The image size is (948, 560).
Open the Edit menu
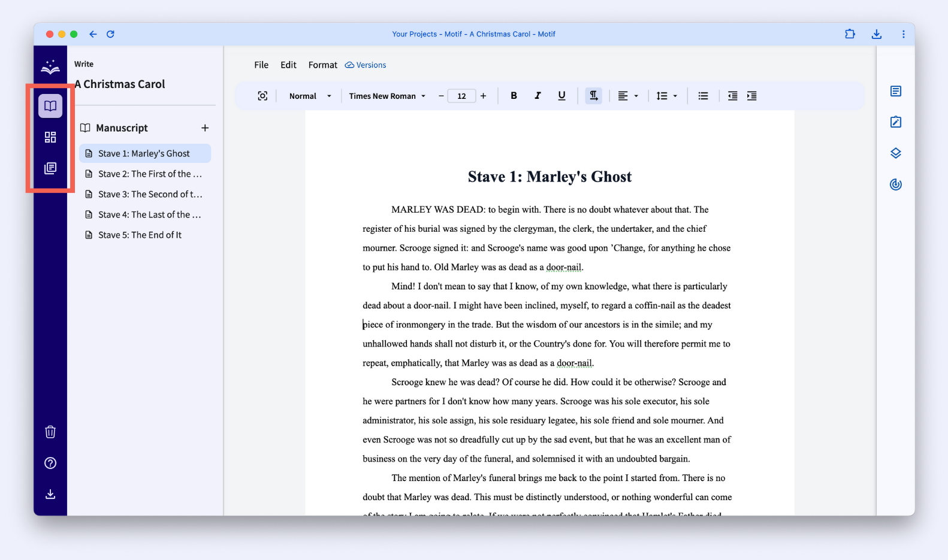[288, 65]
